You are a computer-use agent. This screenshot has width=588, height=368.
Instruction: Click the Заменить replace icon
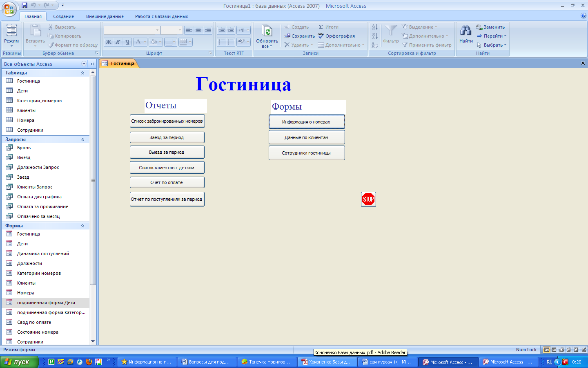tap(479, 27)
